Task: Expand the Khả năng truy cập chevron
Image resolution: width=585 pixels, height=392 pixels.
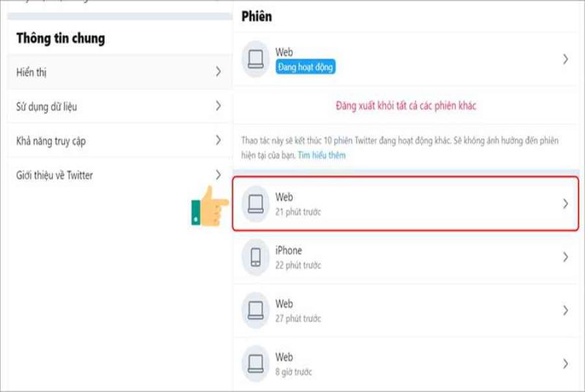Action: (218, 140)
